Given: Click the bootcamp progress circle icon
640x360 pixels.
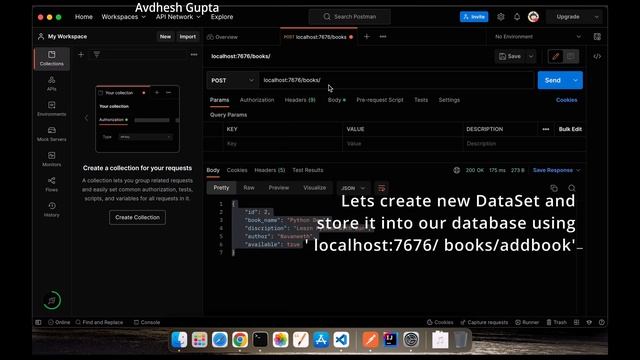Looking at the screenshot, I should tap(52, 301).
